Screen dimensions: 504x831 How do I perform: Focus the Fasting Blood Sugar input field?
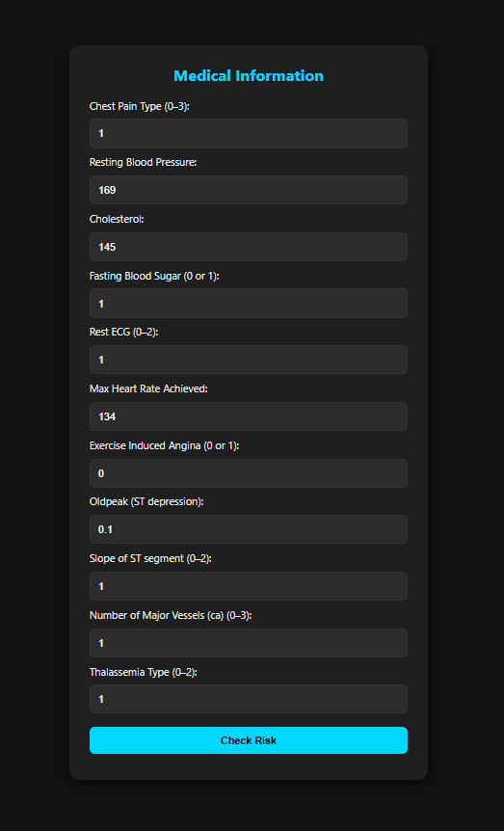(248, 303)
